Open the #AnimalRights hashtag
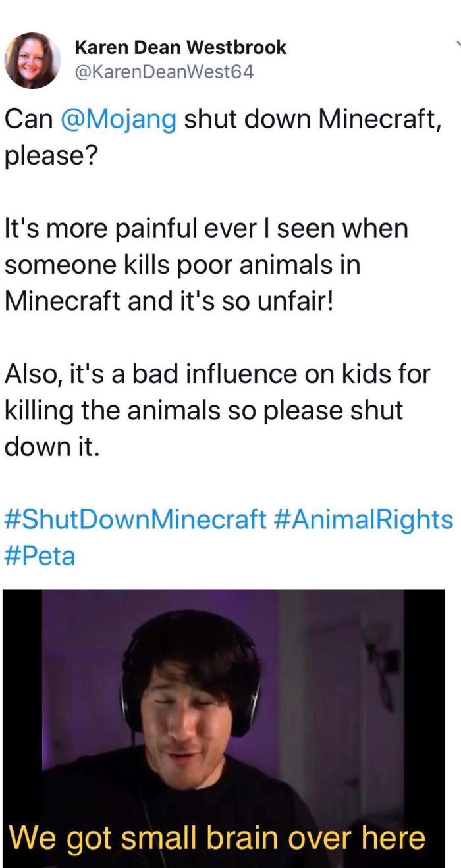Viewport: 461px width, 868px height. [x=362, y=520]
